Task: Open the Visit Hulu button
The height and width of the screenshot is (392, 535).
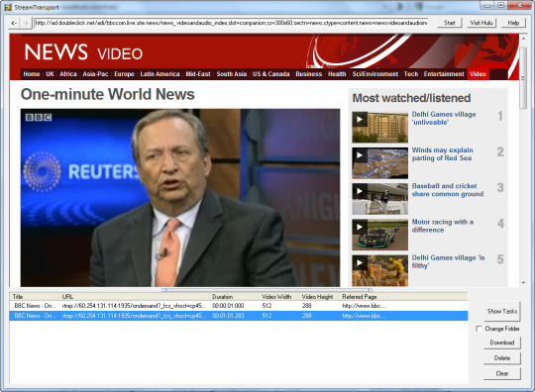Action: [481, 23]
